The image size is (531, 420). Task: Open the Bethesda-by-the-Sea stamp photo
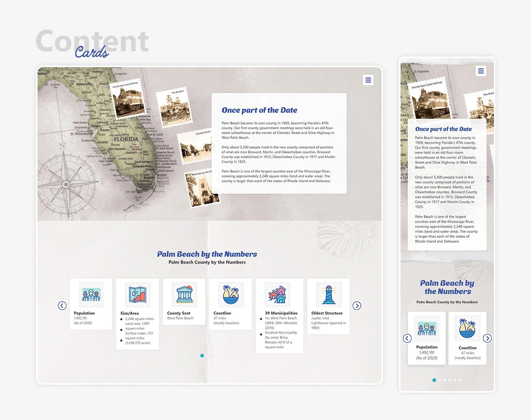pyautogui.click(x=201, y=189)
